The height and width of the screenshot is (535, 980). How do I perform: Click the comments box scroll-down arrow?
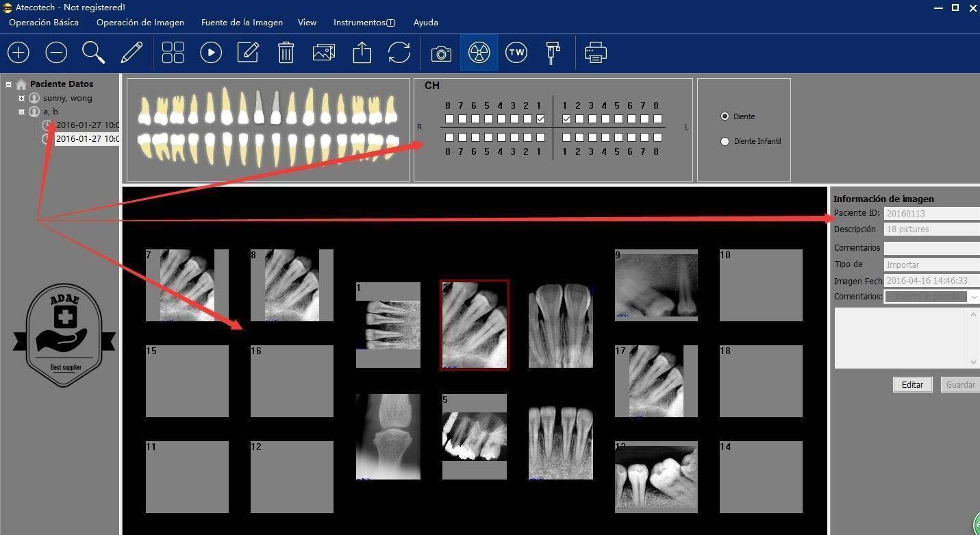(973, 362)
